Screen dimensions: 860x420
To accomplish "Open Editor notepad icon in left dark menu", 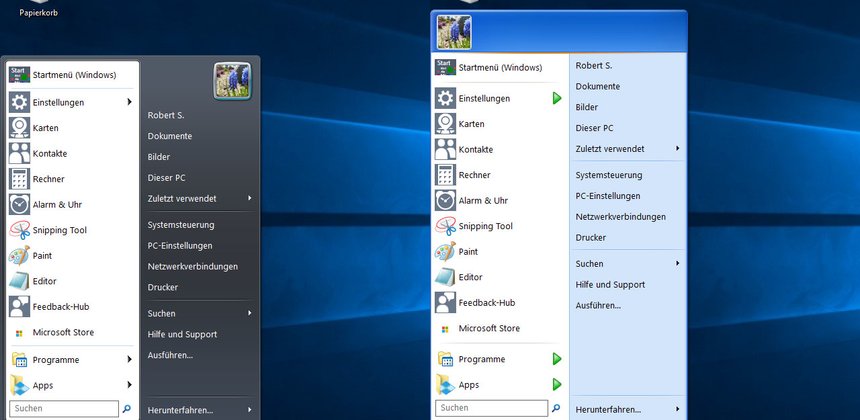I will (19, 281).
